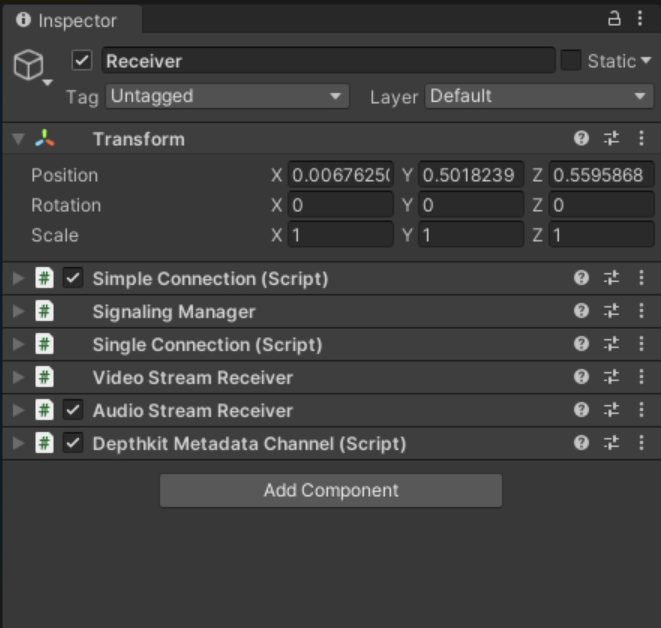The width and height of the screenshot is (661, 628).
Task: Open Transform presets settings icon
Action: pos(611,139)
